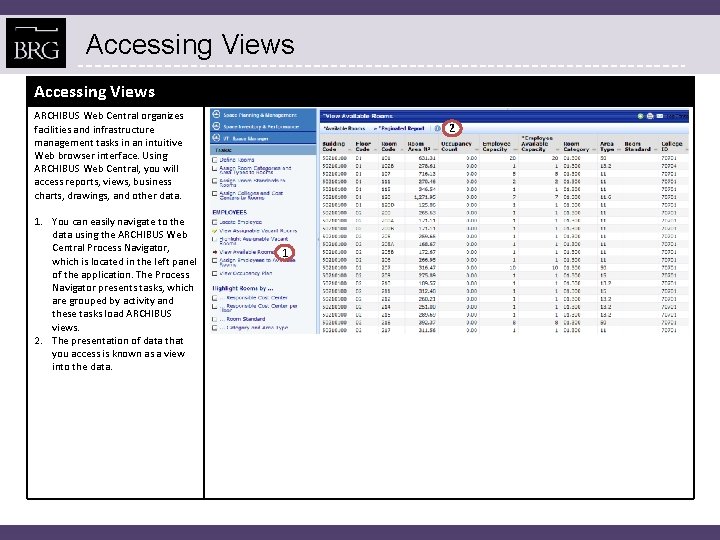Open the Employee Available Capacity sort arrow

[x=557, y=150]
